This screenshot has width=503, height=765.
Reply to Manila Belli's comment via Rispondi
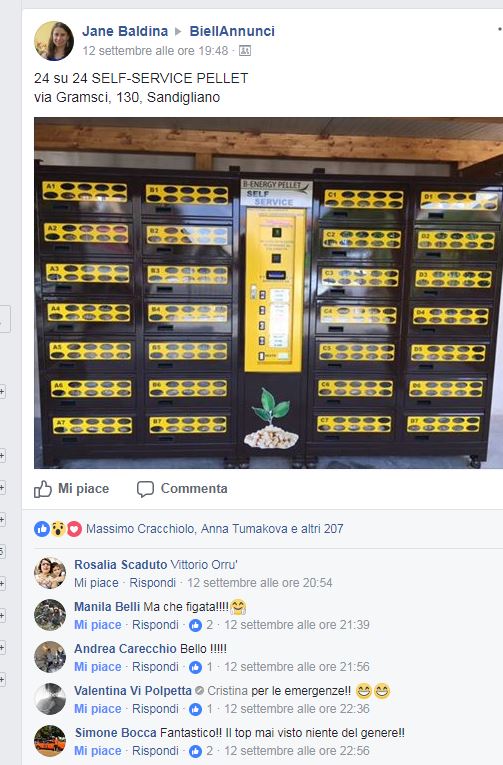pyautogui.click(x=155, y=625)
